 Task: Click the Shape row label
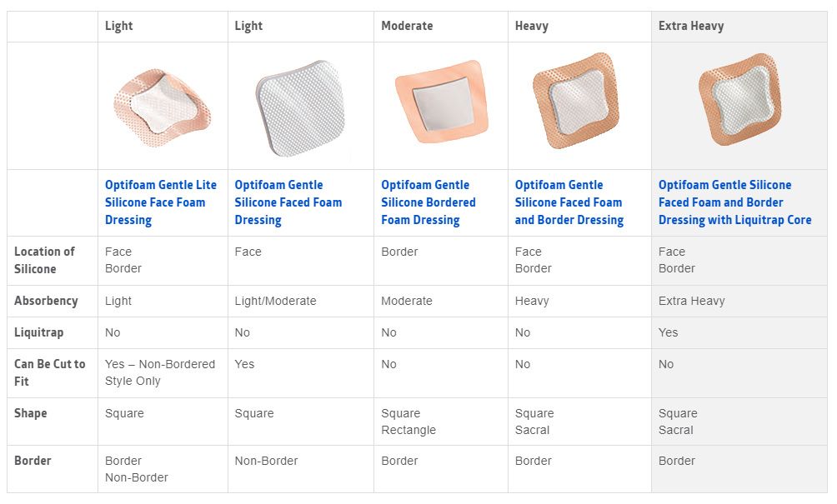click(30, 413)
